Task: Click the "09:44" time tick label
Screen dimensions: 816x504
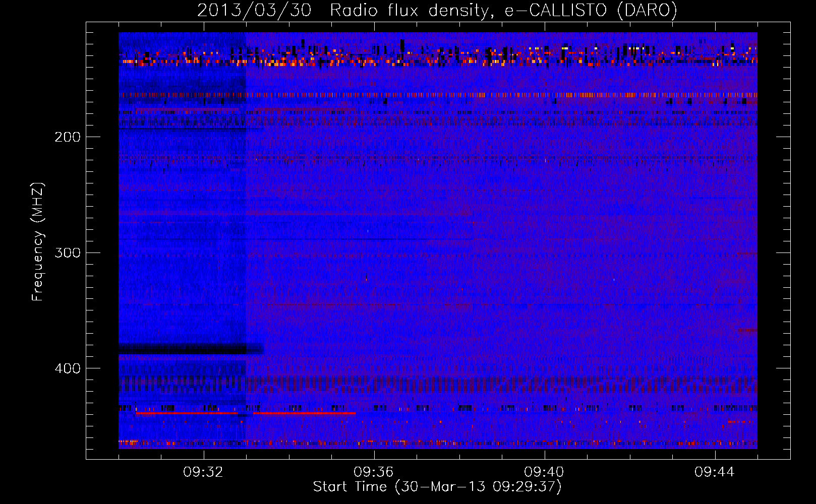Action: pyautogui.click(x=715, y=472)
